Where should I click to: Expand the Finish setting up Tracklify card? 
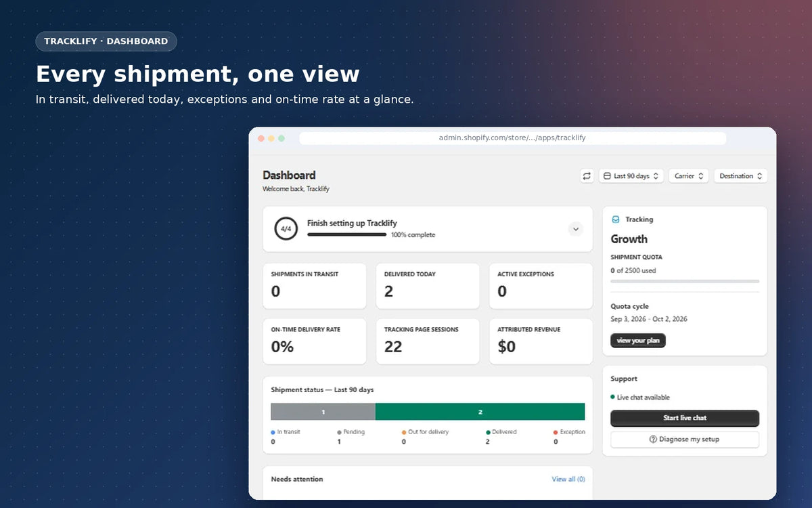pos(576,229)
